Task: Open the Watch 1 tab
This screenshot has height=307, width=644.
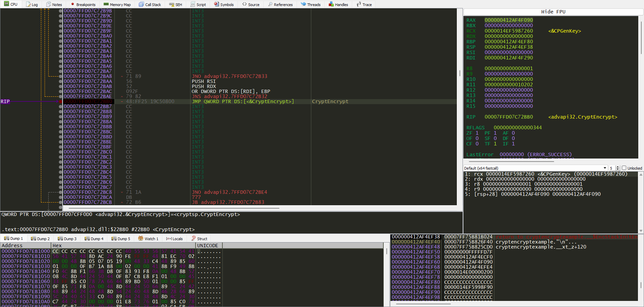Action: tap(148, 239)
